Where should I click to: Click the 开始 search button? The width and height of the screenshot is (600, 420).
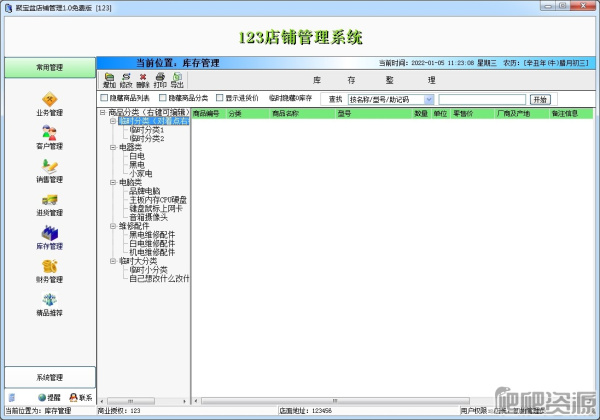[540, 99]
